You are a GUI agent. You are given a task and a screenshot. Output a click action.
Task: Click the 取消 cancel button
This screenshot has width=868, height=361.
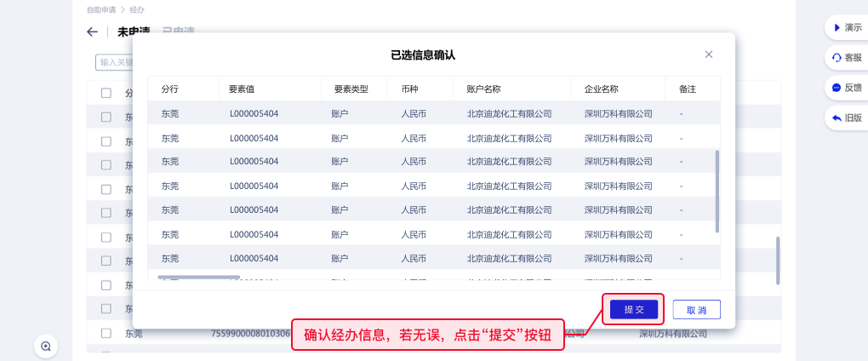696,310
